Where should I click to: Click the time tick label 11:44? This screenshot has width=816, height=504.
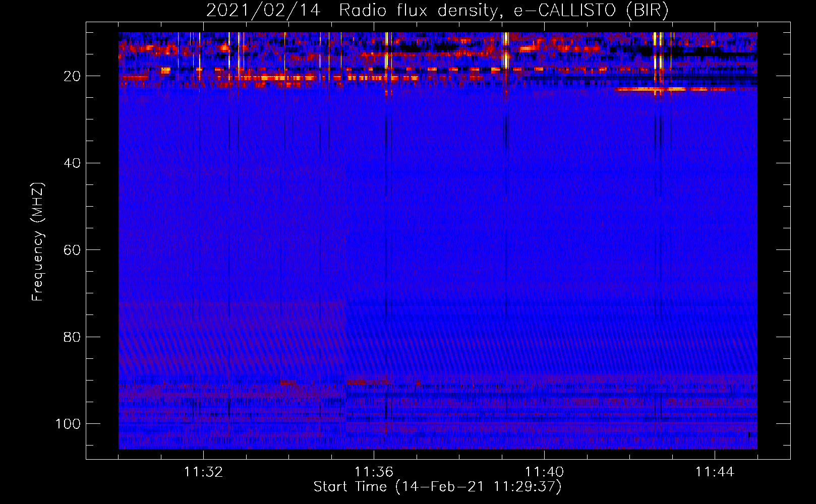coord(715,472)
